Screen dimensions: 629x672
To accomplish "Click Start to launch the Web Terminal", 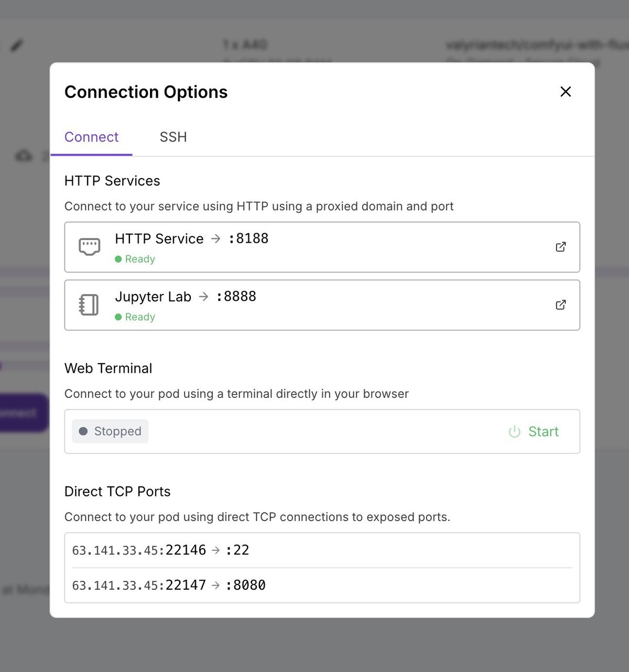I will (544, 431).
